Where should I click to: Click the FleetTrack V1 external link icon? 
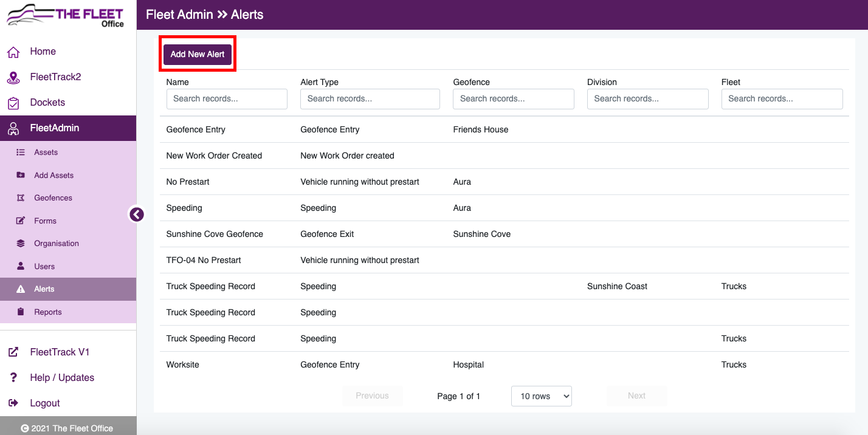tap(13, 352)
